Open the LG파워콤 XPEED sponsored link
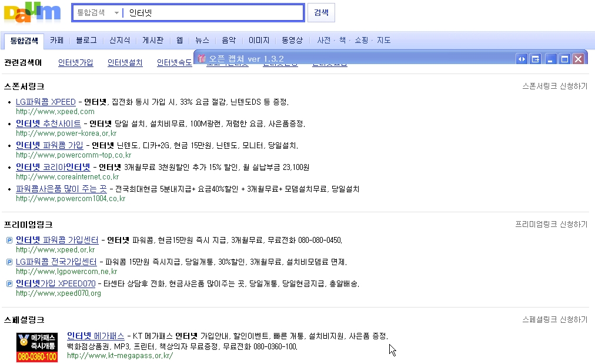 click(x=45, y=102)
